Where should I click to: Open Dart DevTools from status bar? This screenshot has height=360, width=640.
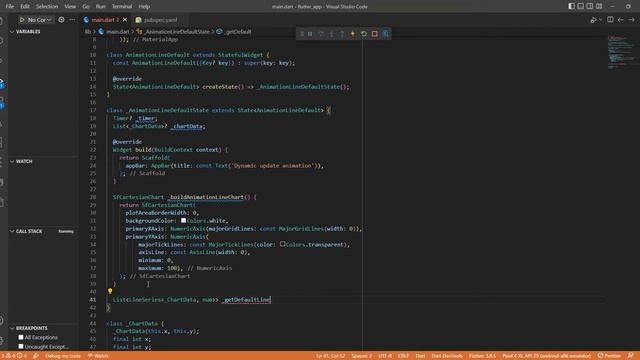pos(447,356)
